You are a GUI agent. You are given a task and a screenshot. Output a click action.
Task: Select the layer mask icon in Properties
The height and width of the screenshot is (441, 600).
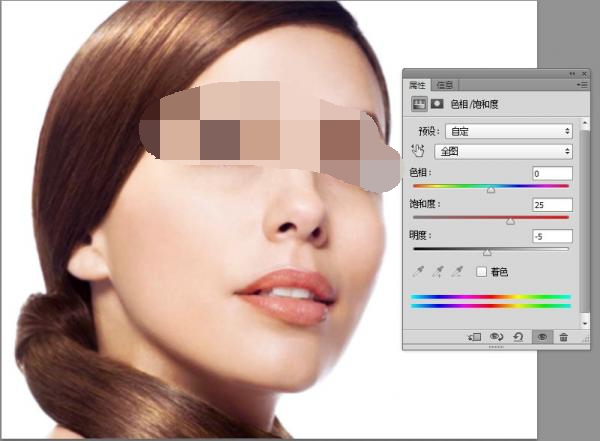pos(437,104)
